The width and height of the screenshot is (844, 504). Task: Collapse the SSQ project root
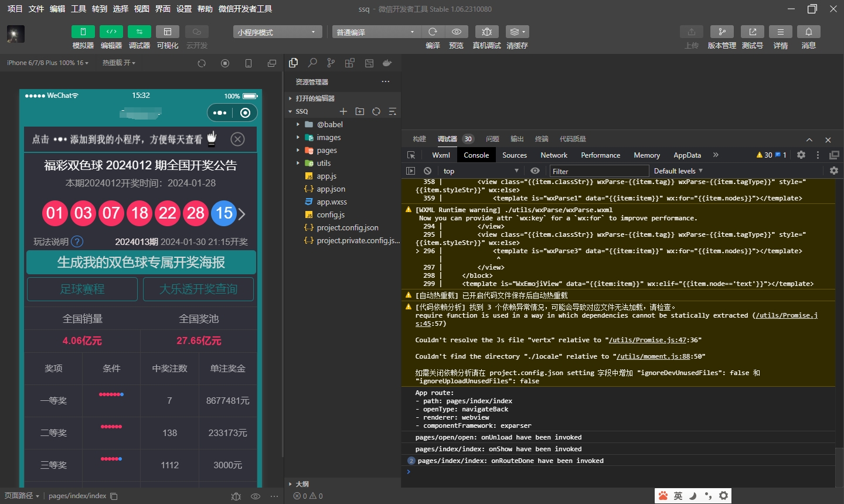[x=301, y=111]
